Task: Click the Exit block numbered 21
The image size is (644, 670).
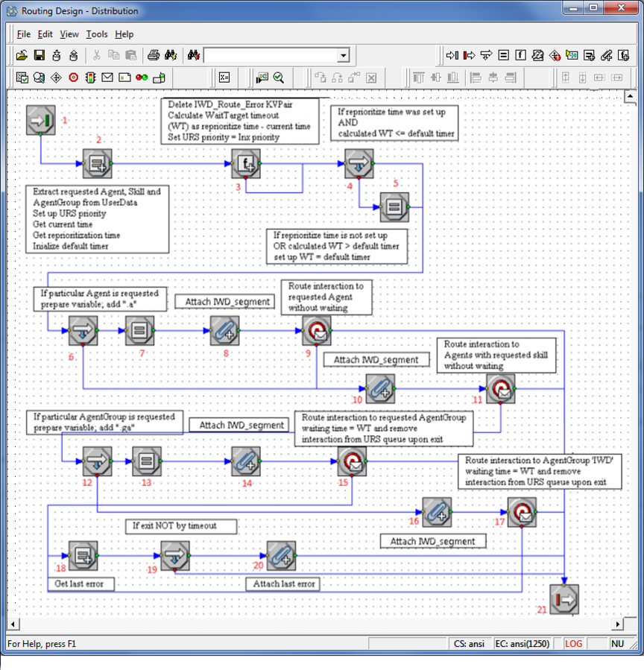Action: 563,598
